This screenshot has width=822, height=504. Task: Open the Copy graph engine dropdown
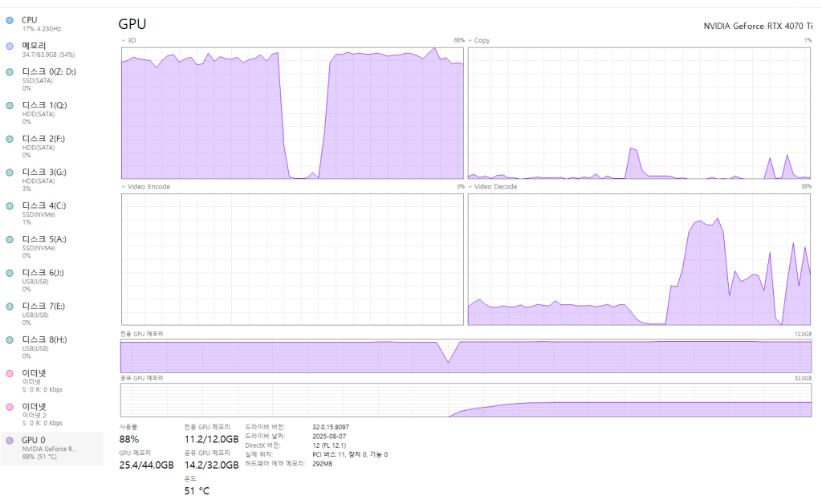(470, 40)
